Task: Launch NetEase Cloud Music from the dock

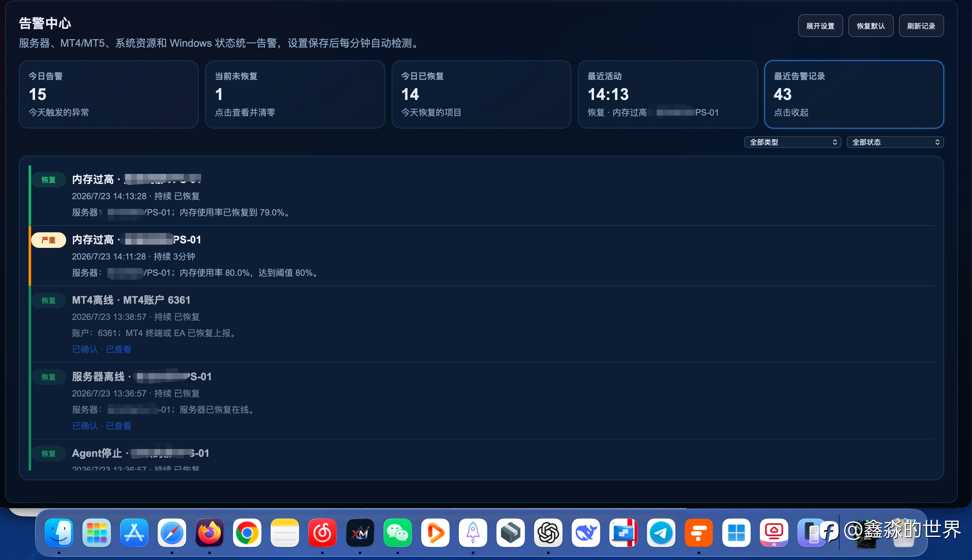Action: tap(322, 533)
